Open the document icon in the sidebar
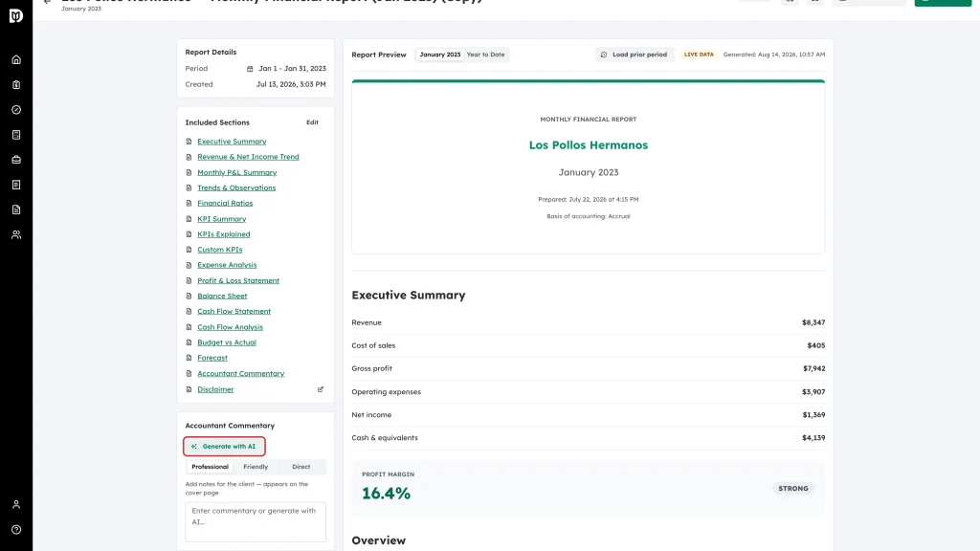 pos(16,209)
